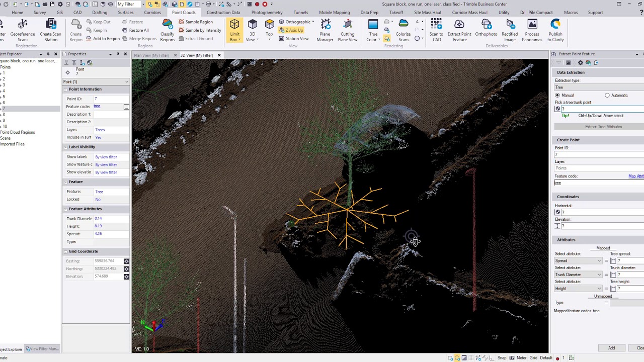Collapse the Feature Attributes section
644x362 pixels.
tap(65, 209)
